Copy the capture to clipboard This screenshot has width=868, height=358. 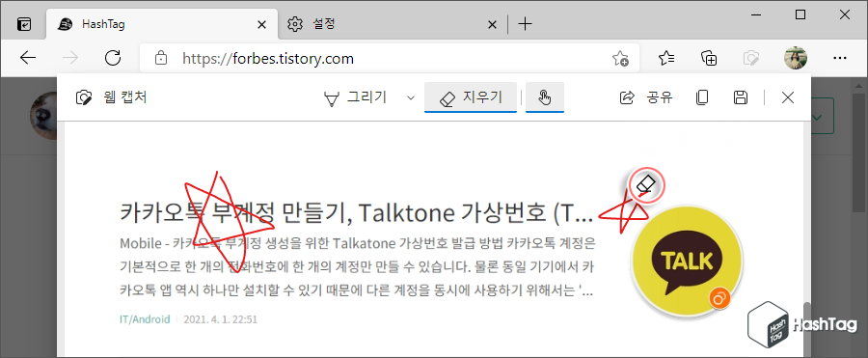click(702, 98)
